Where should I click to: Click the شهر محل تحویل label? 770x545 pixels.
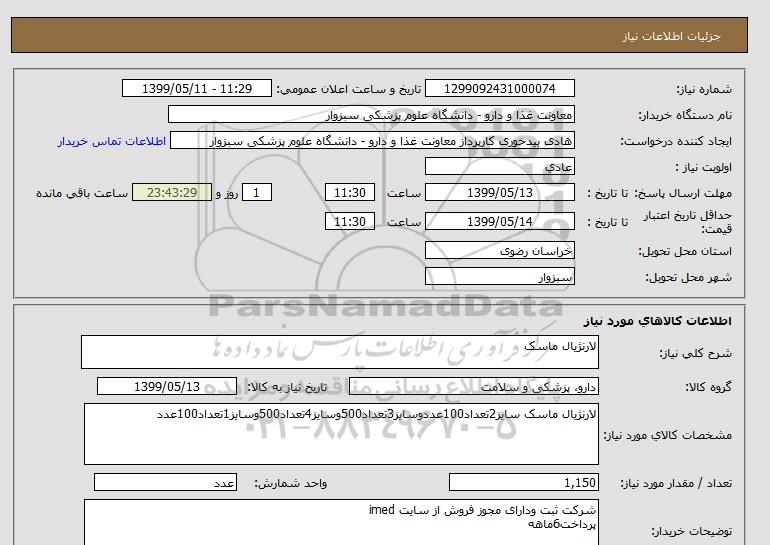(x=688, y=277)
